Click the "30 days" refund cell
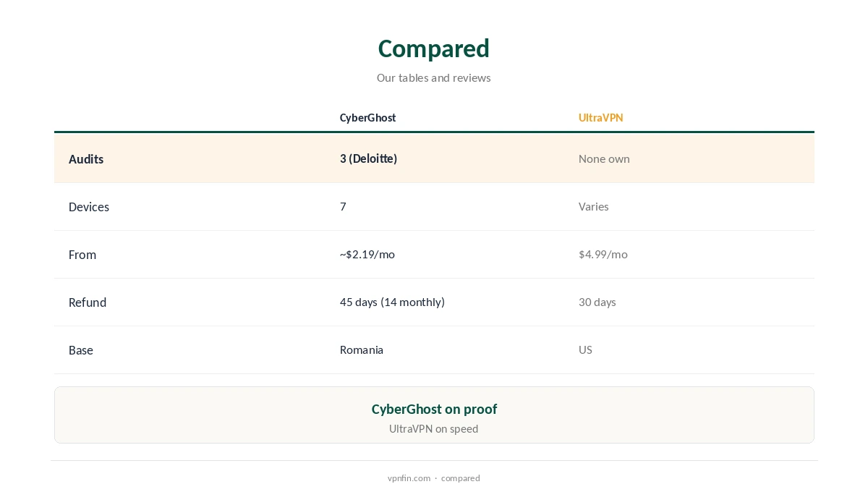Image resolution: width=868 pixels, height=492 pixels. coord(597,302)
